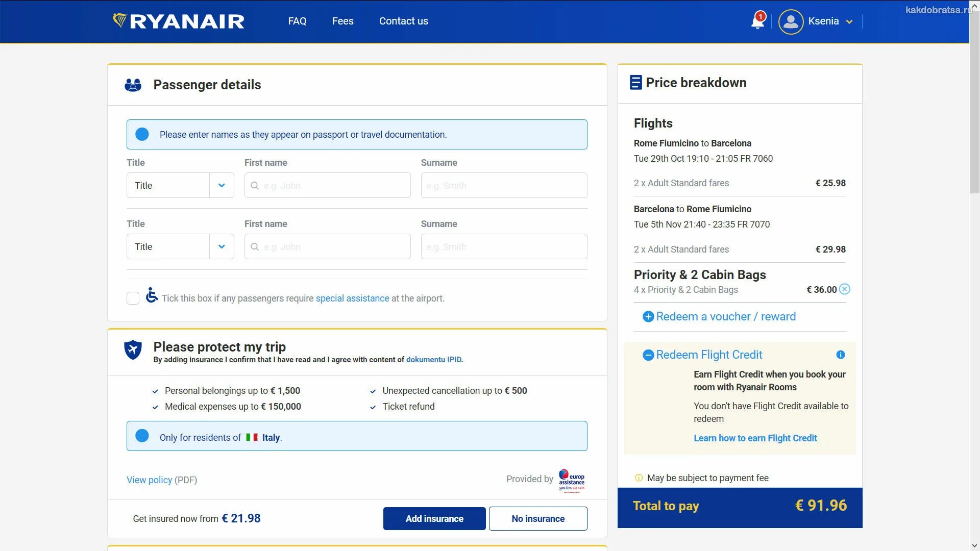Click the Redeem Flight Credit minus icon
The height and width of the screenshot is (551, 980).
click(x=648, y=355)
